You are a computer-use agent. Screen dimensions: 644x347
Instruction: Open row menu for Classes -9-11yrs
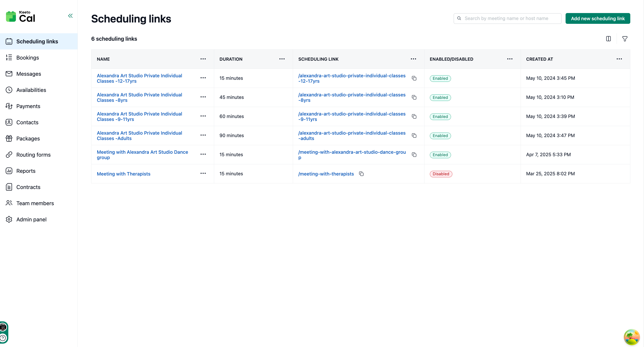(x=203, y=116)
